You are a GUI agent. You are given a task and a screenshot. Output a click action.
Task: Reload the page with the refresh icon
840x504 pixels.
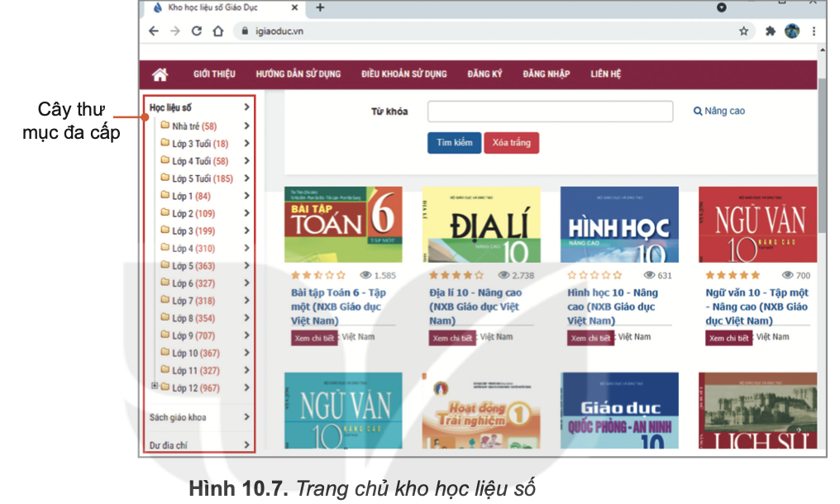[196, 29]
